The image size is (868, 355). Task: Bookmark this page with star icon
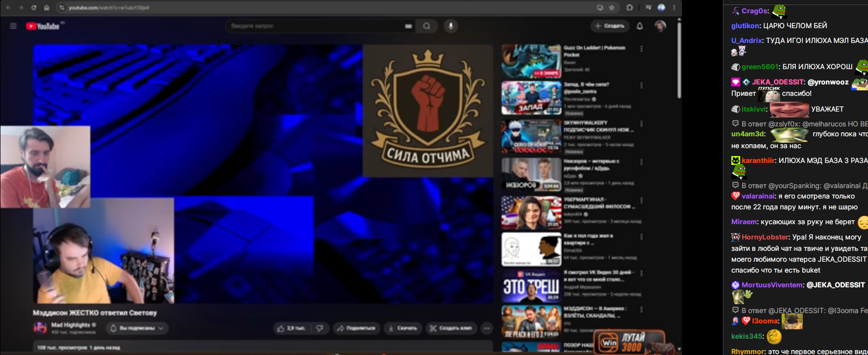[x=612, y=7]
